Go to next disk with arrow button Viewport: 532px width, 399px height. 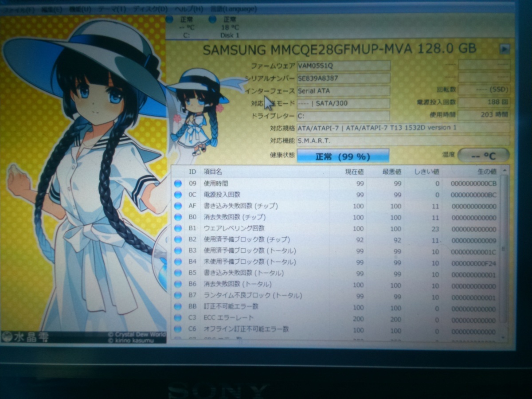click(504, 49)
